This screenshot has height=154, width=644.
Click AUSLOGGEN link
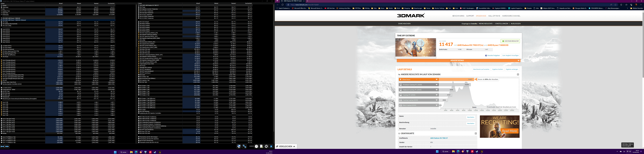pos(516,24)
